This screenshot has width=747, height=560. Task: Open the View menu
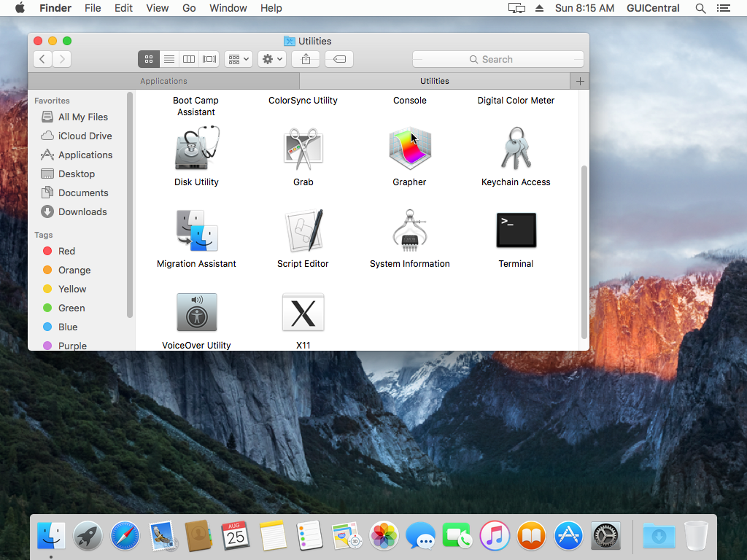(x=158, y=8)
